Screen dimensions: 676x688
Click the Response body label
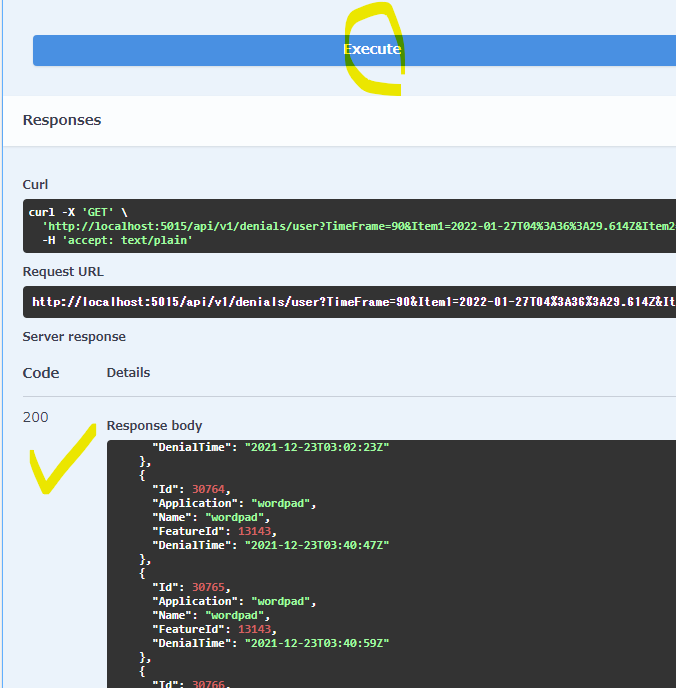(x=154, y=425)
